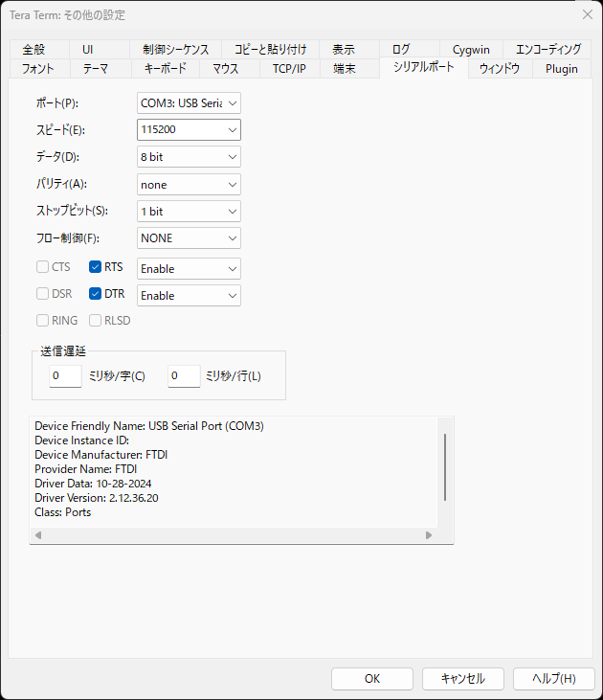
Task: Select the キーボード tab
Action: tap(166, 69)
